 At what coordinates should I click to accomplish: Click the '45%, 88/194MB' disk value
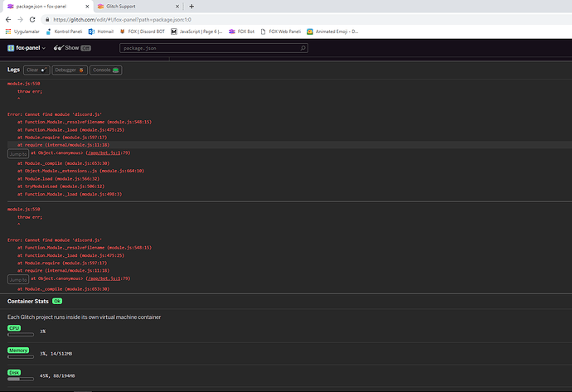point(57,376)
